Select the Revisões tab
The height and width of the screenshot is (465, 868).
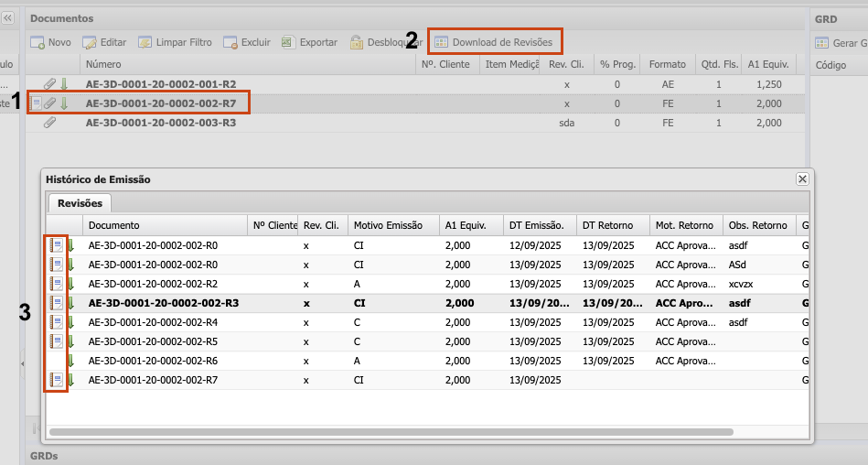[x=80, y=203]
